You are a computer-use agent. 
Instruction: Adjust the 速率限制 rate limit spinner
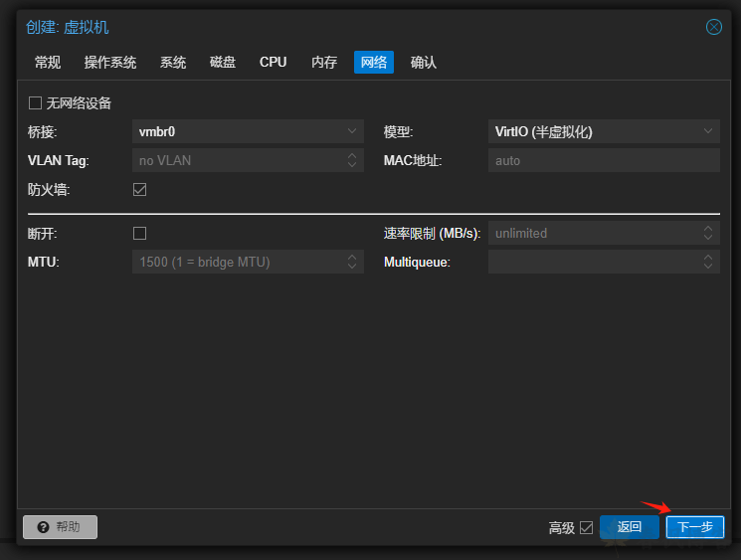point(707,233)
